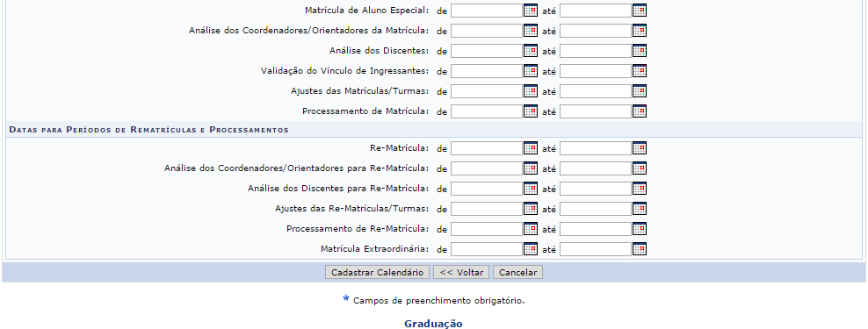
Task: Open end-date calendar for Processamento de Re-Matrícula
Action: tap(640, 229)
